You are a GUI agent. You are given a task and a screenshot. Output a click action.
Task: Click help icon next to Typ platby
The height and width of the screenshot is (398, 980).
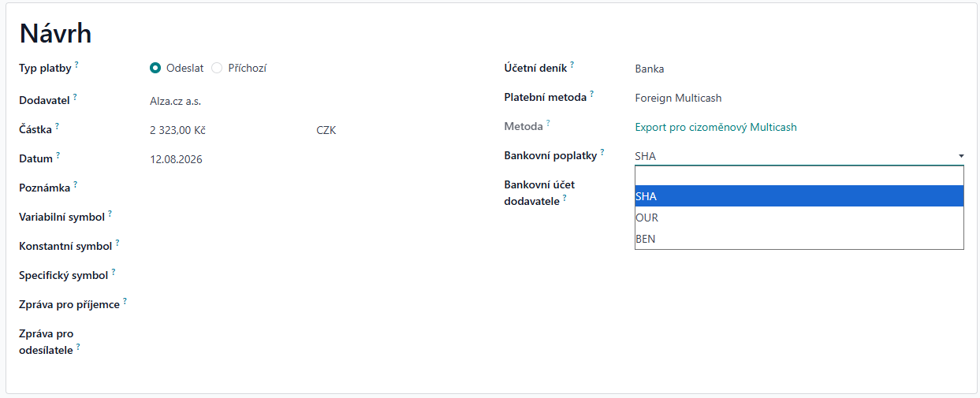[x=76, y=65]
